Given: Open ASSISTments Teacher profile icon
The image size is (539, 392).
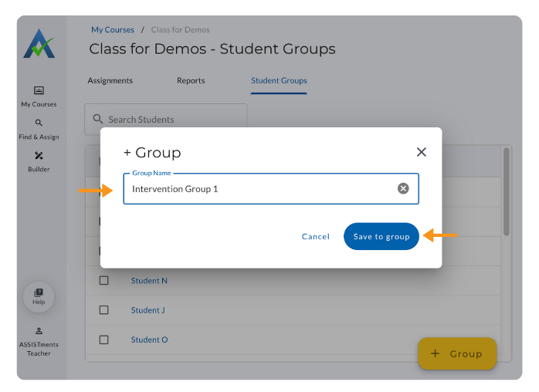Looking at the screenshot, I should [39, 331].
